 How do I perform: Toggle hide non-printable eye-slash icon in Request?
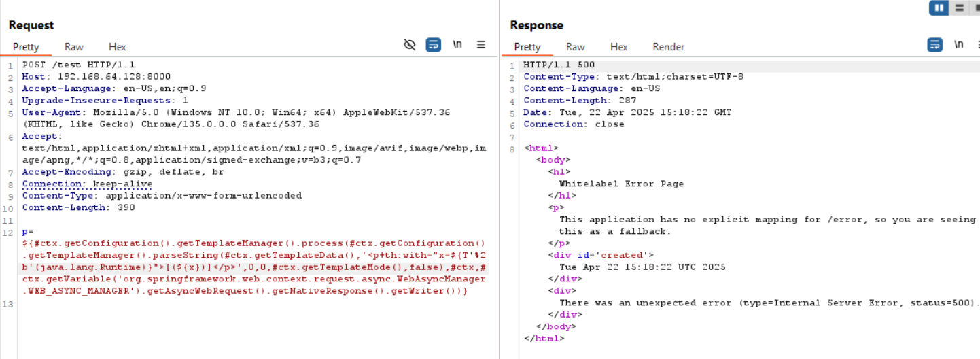tap(409, 45)
